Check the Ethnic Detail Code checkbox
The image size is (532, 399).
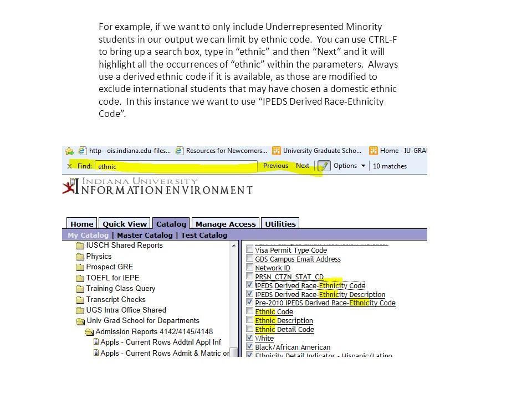coord(250,329)
